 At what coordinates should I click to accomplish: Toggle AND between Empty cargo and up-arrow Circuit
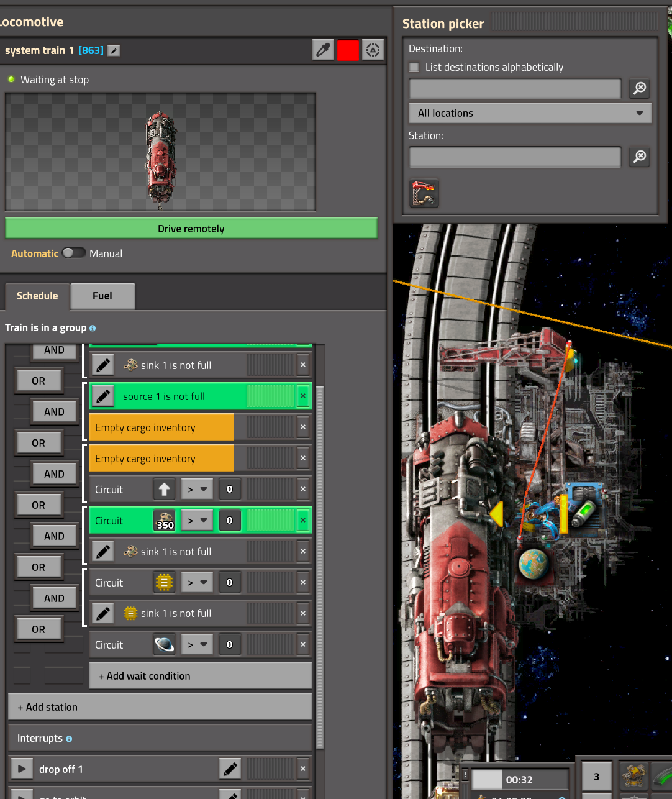tap(54, 474)
